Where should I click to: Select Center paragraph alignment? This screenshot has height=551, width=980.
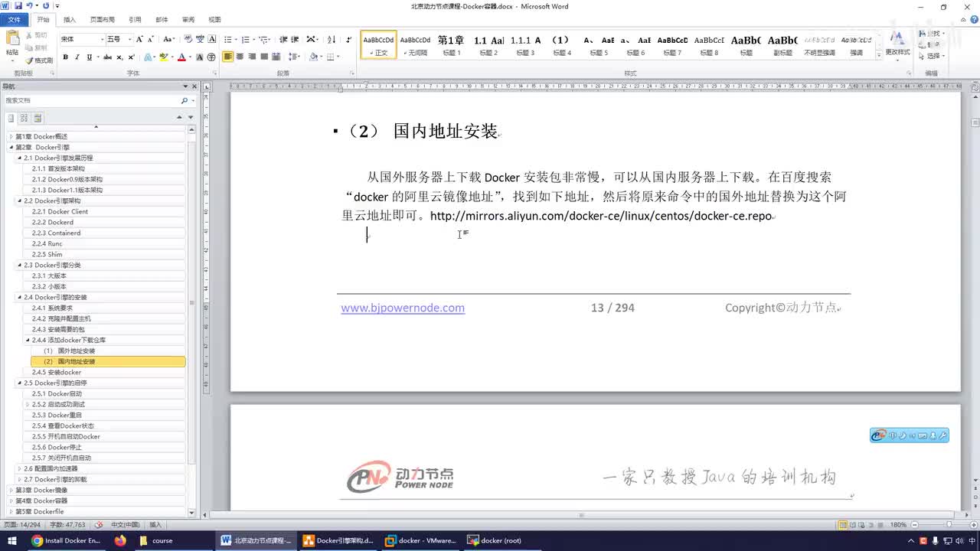point(240,57)
